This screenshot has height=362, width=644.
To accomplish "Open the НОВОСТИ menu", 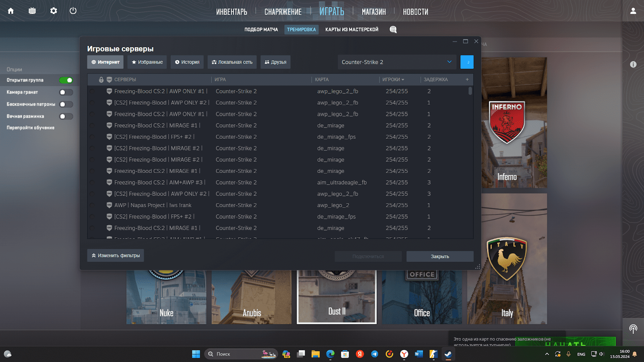I will point(416,12).
